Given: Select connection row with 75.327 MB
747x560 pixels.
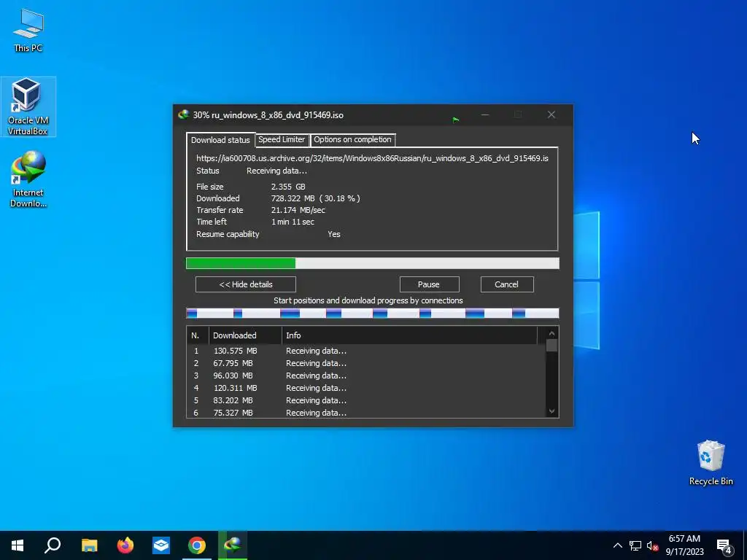Looking at the screenshot, I should pos(366,413).
